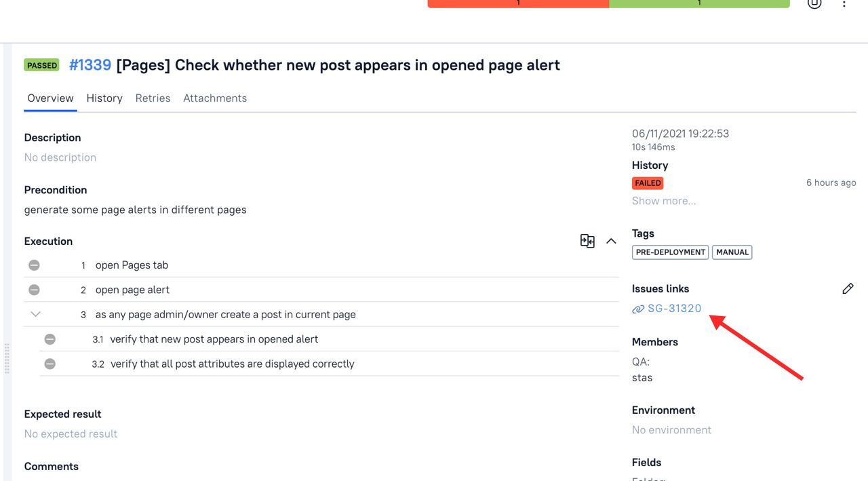Click step text 'open page alert'
Screen dimensions: 868x481
(x=132, y=290)
